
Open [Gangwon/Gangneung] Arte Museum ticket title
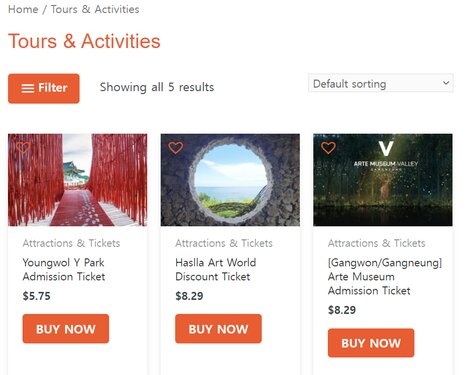pos(385,276)
